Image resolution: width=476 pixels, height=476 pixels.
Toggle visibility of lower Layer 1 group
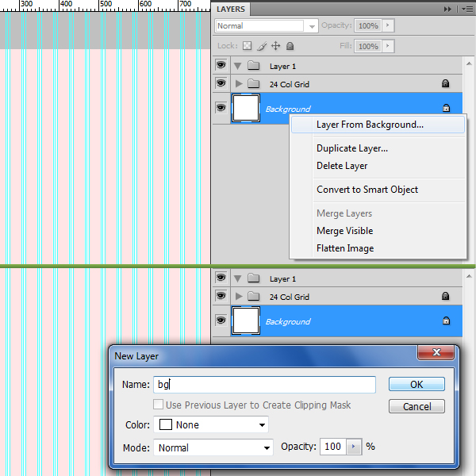(x=221, y=277)
